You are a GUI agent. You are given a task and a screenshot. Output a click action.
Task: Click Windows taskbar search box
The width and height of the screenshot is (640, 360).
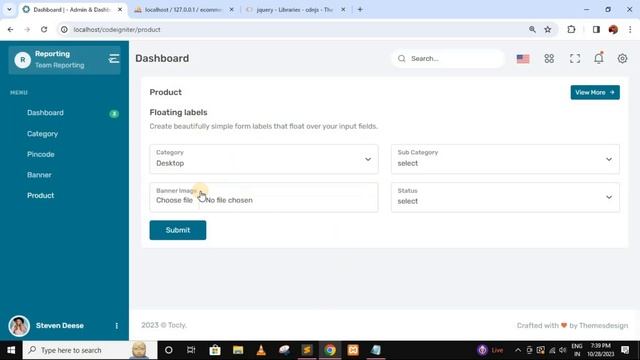pos(90,350)
